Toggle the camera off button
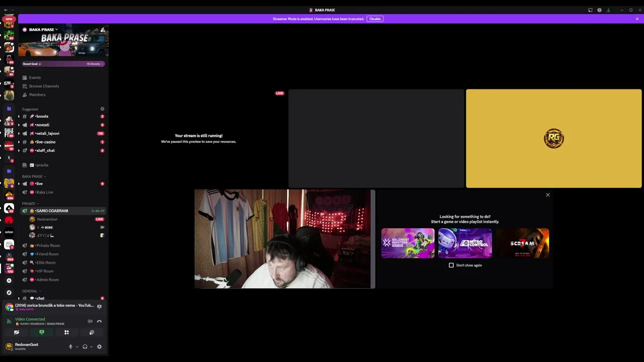Viewport: 644px width, 362px height. 17,332
